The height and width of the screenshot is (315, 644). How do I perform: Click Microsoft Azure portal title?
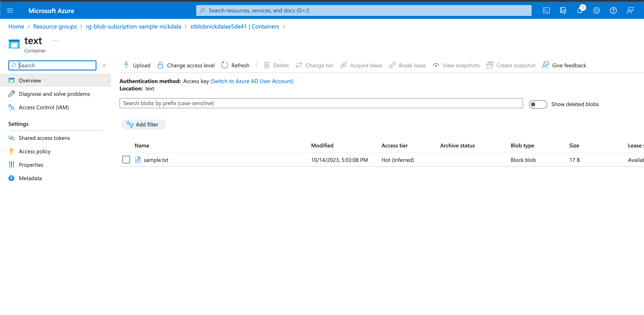(51, 11)
